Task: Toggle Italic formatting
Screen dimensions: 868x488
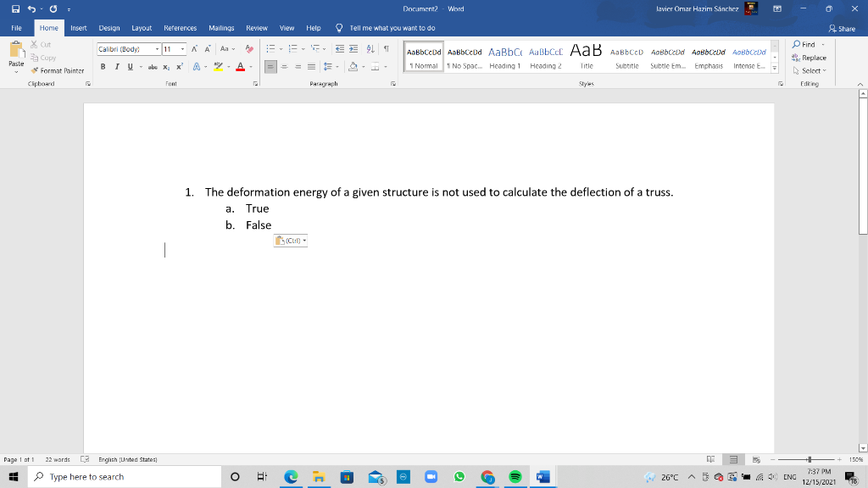Action: 115,66
